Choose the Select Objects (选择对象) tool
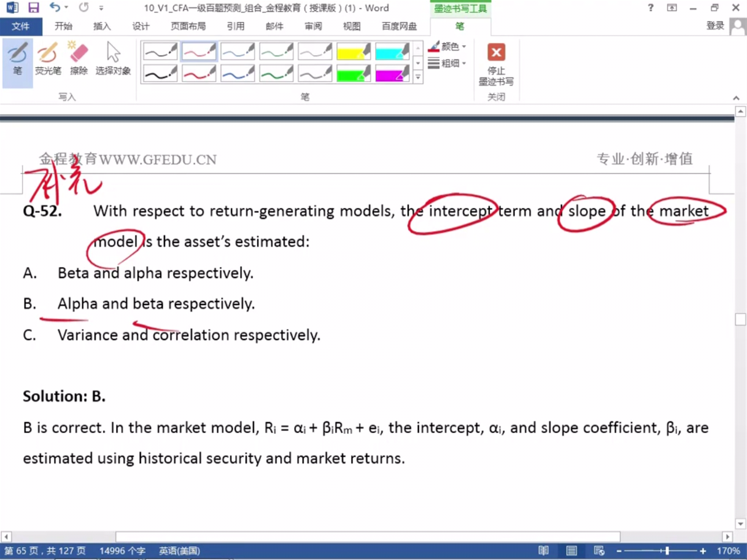 pyautogui.click(x=113, y=59)
